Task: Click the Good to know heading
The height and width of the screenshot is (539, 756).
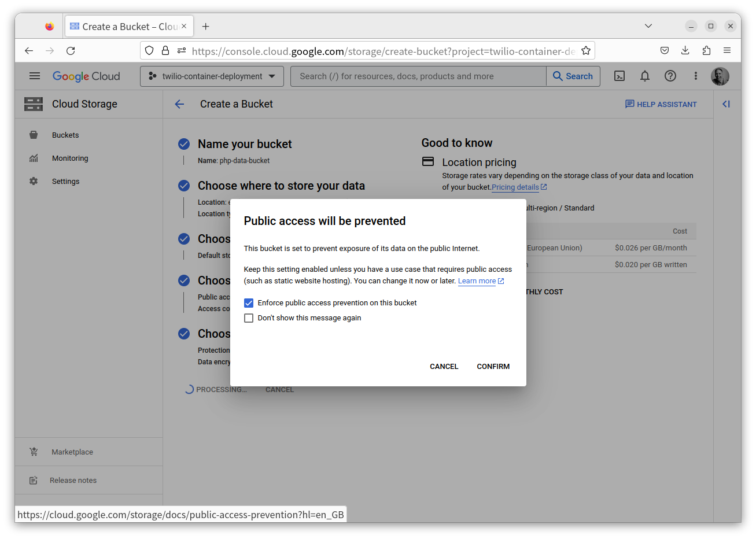Action: pyautogui.click(x=457, y=143)
